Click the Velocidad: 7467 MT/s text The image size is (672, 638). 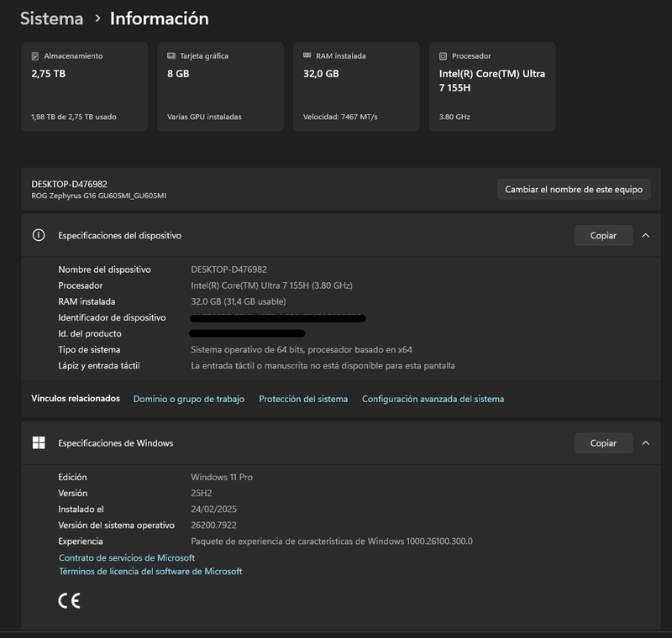[x=340, y=117]
